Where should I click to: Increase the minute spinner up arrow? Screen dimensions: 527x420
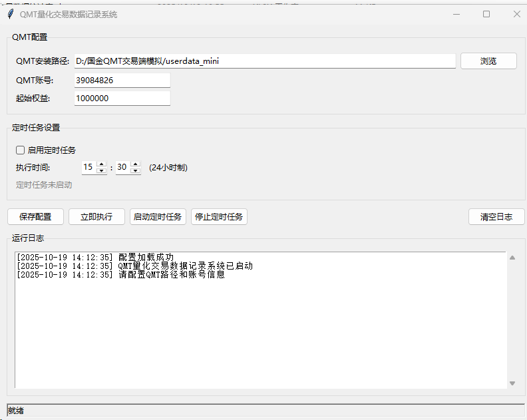coord(136,164)
